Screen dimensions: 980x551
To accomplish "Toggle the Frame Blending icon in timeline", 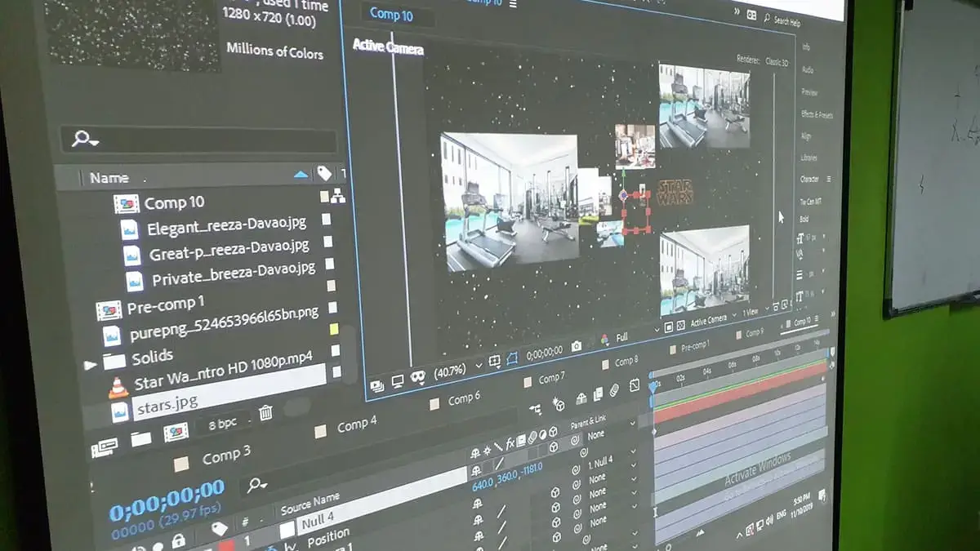I will coord(599,394).
